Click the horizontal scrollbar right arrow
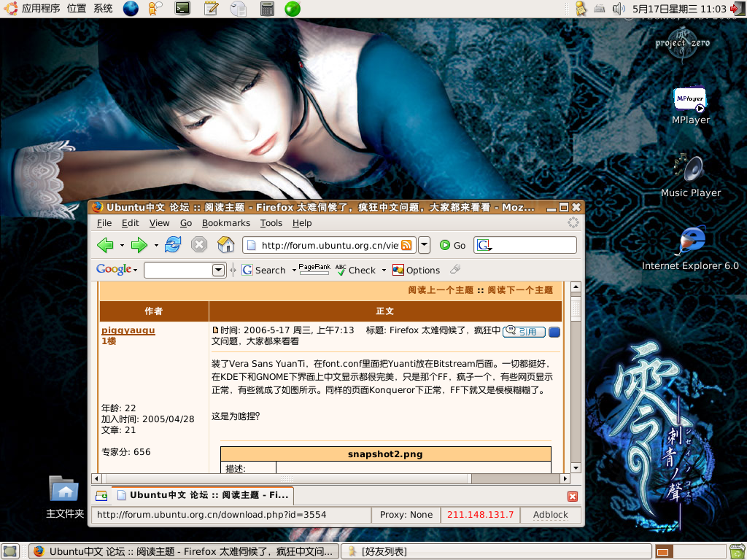The image size is (747, 560). click(565, 478)
